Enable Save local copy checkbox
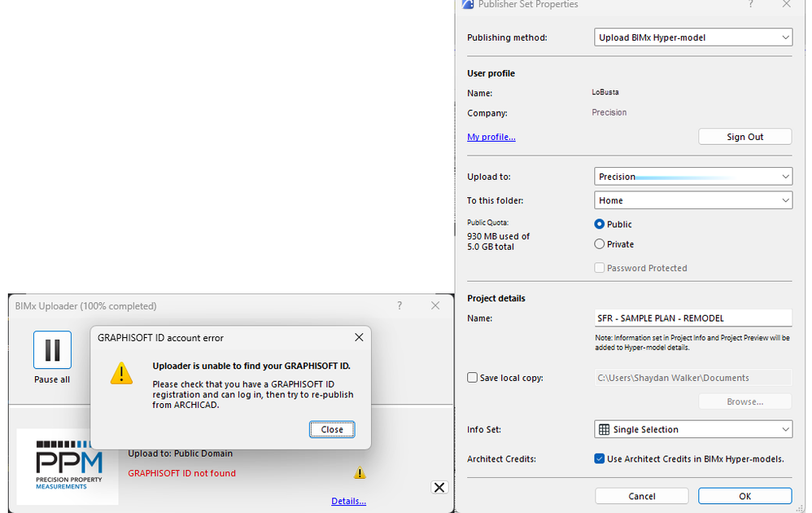This screenshot has width=812, height=513. pyautogui.click(x=472, y=378)
